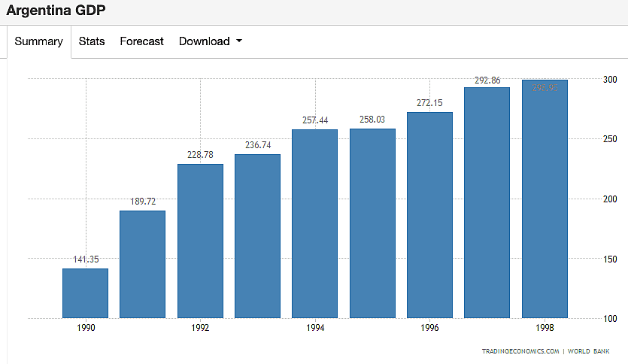This screenshot has width=628, height=364.
Task: Switch to the Stats tab
Action: [x=92, y=41]
